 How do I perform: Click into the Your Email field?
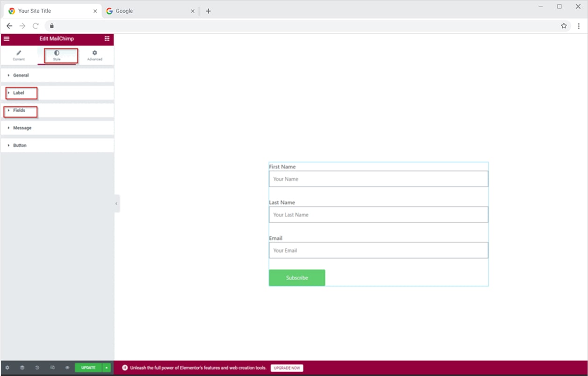click(x=378, y=251)
